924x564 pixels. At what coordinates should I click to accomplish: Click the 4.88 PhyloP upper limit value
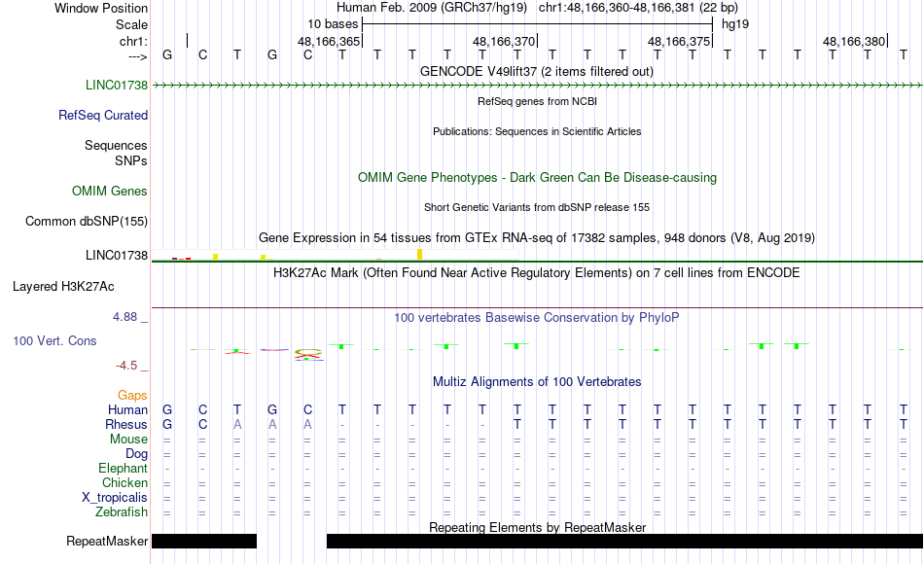click(124, 317)
